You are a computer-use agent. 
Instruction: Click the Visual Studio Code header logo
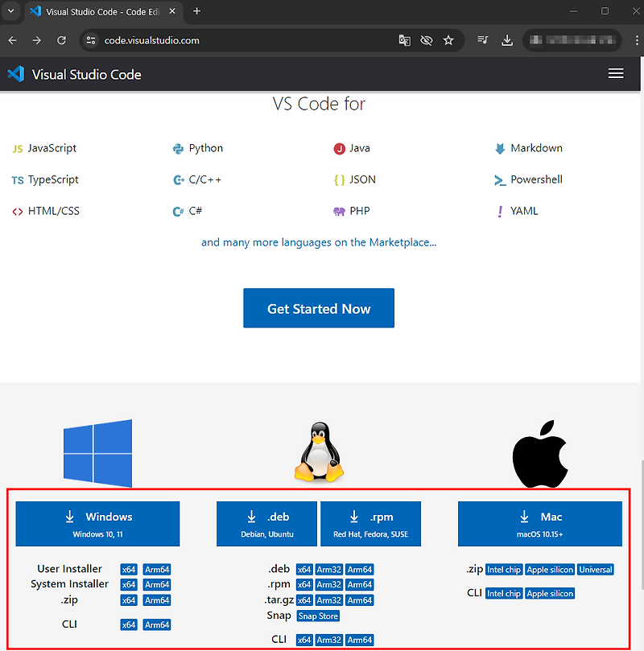(x=16, y=73)
